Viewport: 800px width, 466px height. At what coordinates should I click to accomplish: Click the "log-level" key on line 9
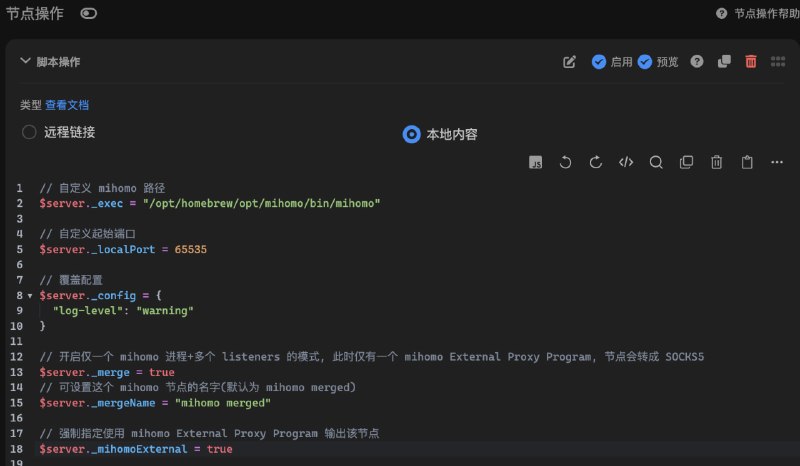[x=87, y=311]
